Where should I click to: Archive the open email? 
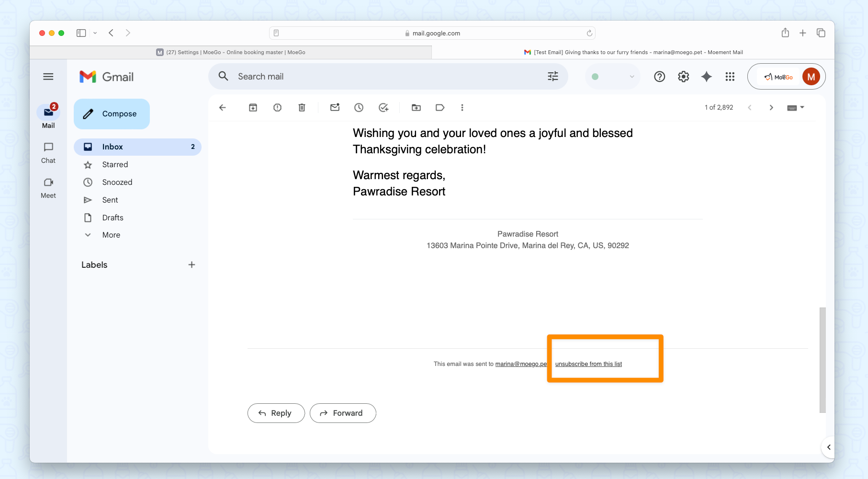(x=253, y=108)
